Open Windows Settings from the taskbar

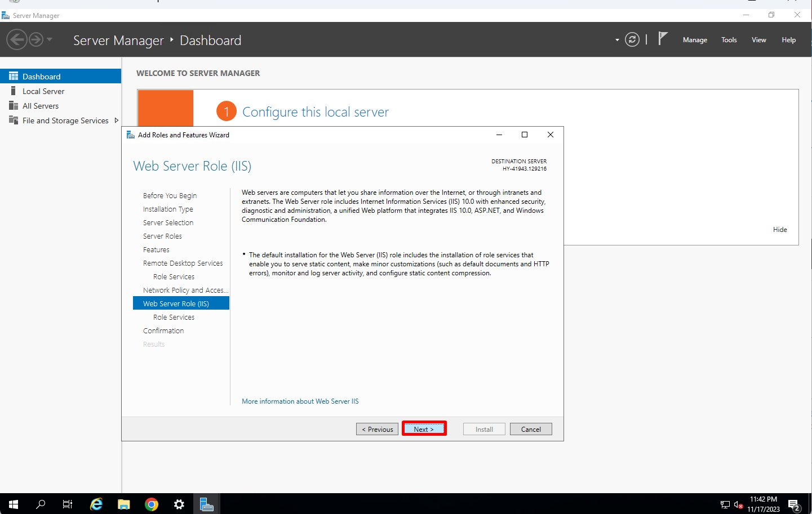[x=179, y=504]
